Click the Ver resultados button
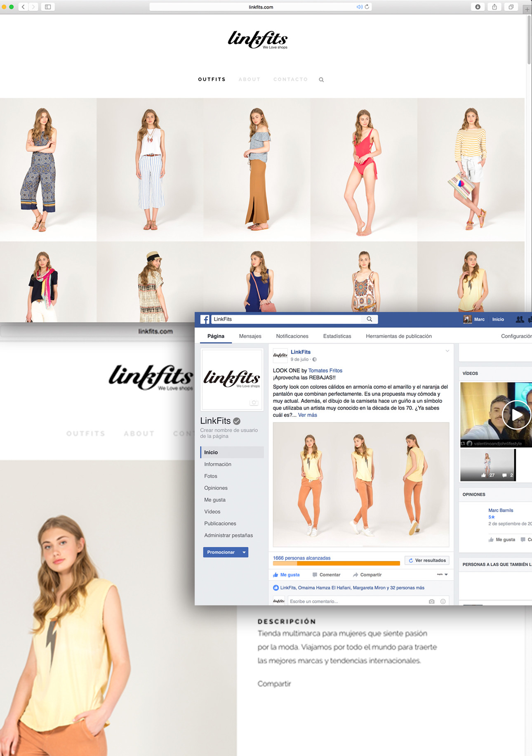Screen dimensions: 532x756 pyautogui.click(x=427, y=560)
